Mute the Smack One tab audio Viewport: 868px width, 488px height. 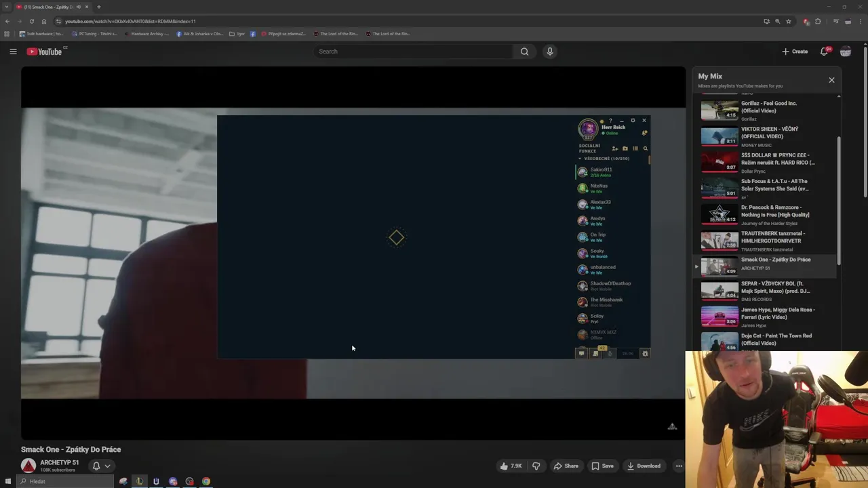click(x=79, y=7)
